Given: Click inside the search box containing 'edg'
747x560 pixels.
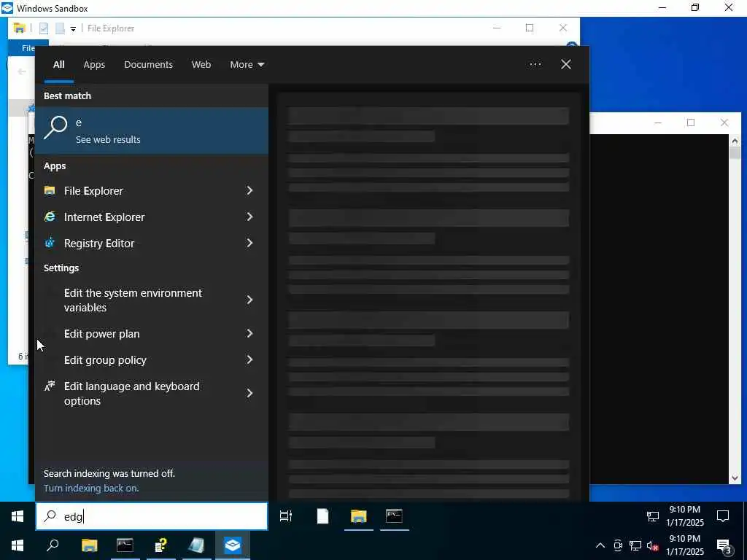Looking at the screenshot, I should tap(152, 516).
